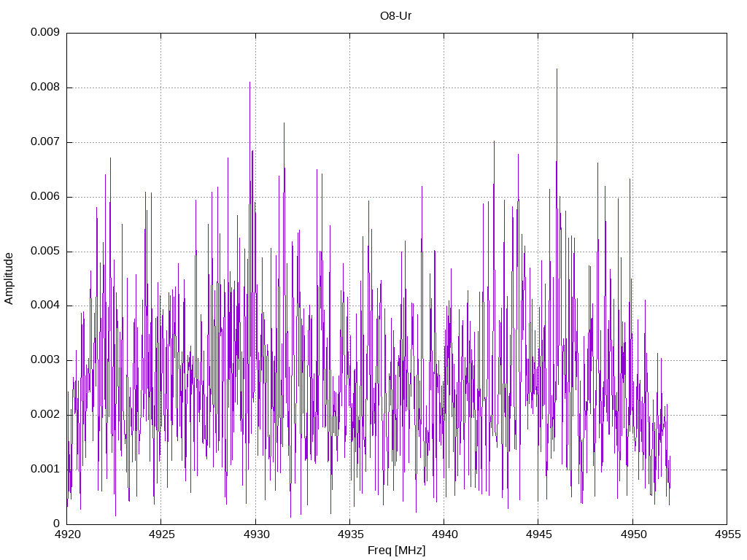The height and width of the screenshot is (560, 747).
Task: Click y-axis tick value 0.007
Action: tap(45, 142)
